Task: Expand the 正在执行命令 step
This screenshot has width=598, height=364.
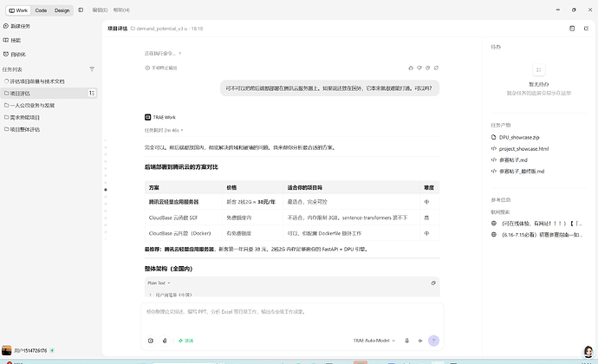Action: pos(163,54)
